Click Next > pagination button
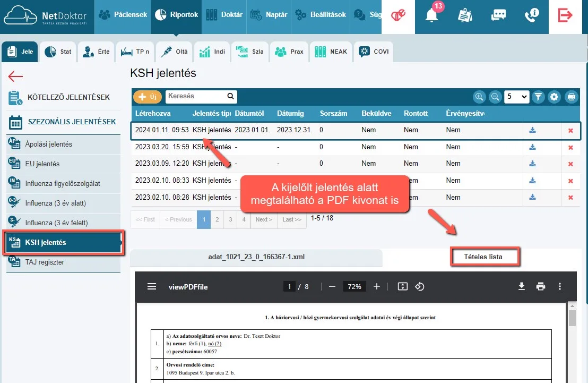588x383 pixels. [264, 220]
